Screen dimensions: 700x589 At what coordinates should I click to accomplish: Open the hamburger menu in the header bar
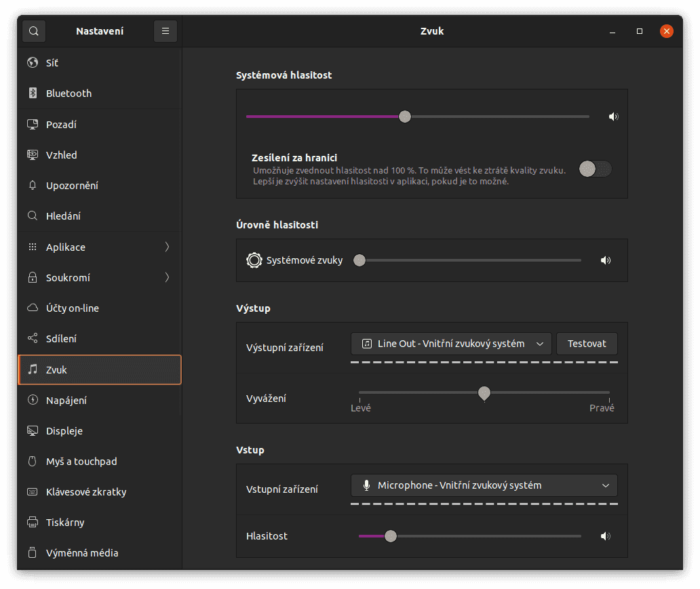pyautogui.click(x=165, y=31)
